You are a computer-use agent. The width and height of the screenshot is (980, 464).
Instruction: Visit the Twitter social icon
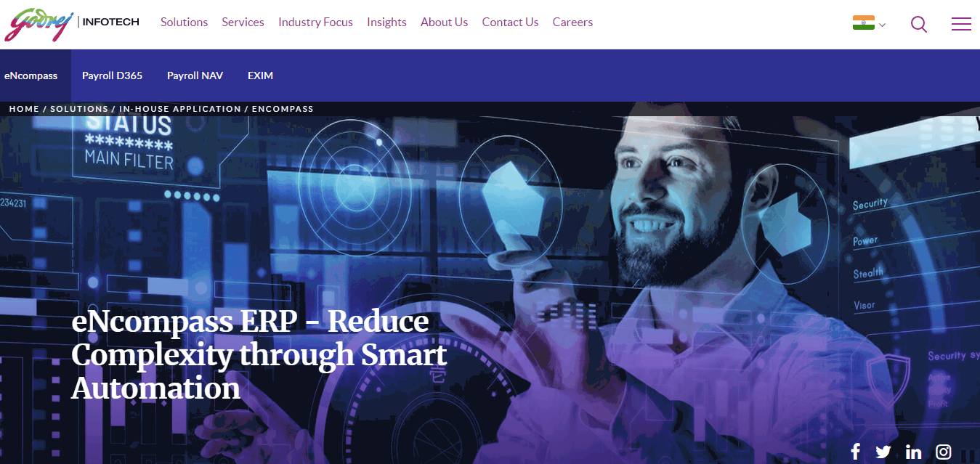point(883,452)
